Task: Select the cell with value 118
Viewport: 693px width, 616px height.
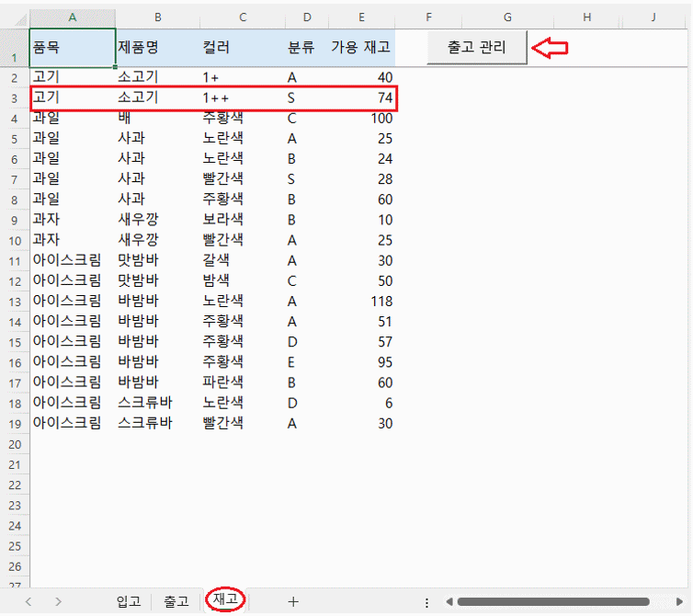Action: tap(361, 301)
